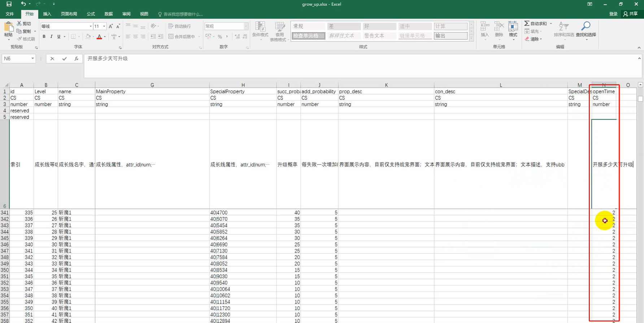Toggle Bold formatting

[44, 36]
